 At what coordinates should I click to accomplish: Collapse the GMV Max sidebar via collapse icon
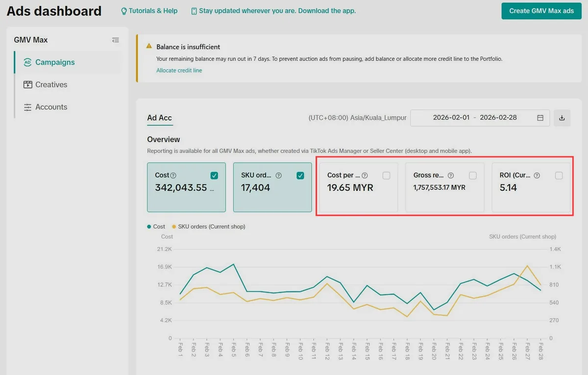116,40
